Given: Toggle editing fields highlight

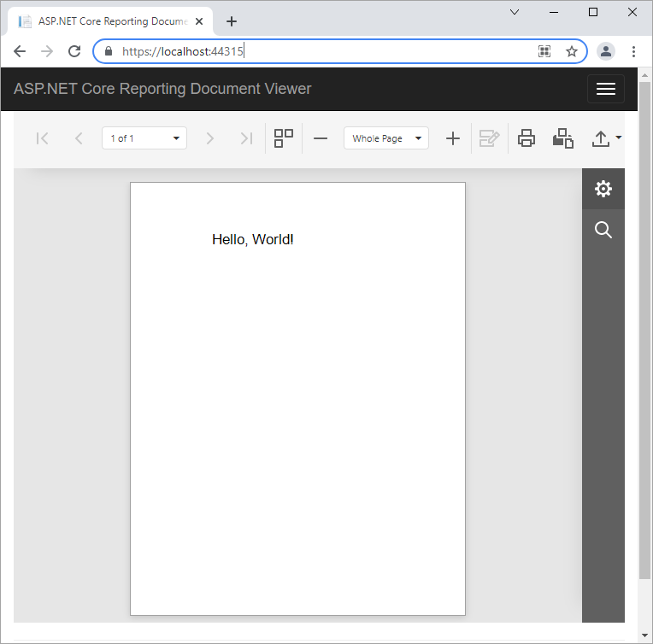Looking at the screenshot, I should click(490, 138).
